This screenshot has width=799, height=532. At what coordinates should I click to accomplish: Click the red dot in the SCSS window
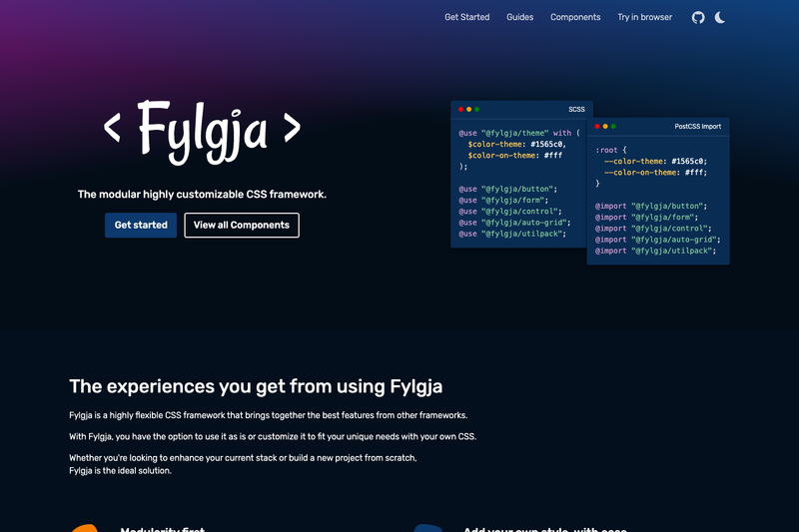[x=460, y=110]
